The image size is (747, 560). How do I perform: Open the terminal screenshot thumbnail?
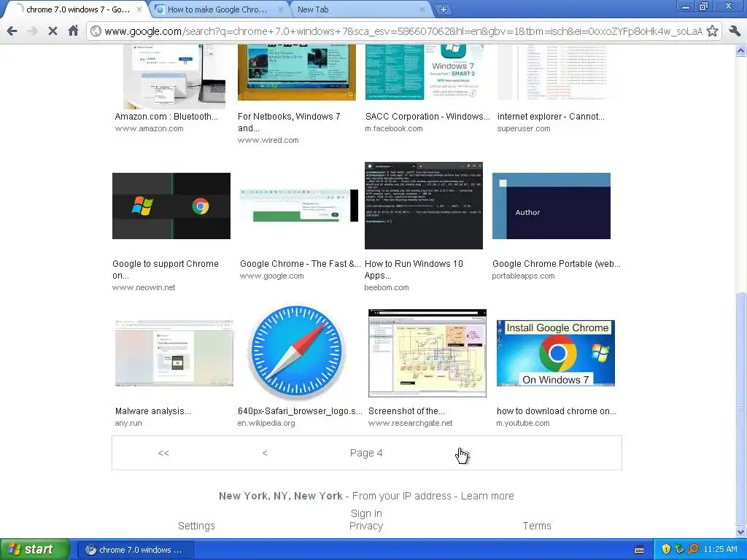click(424, 205)
